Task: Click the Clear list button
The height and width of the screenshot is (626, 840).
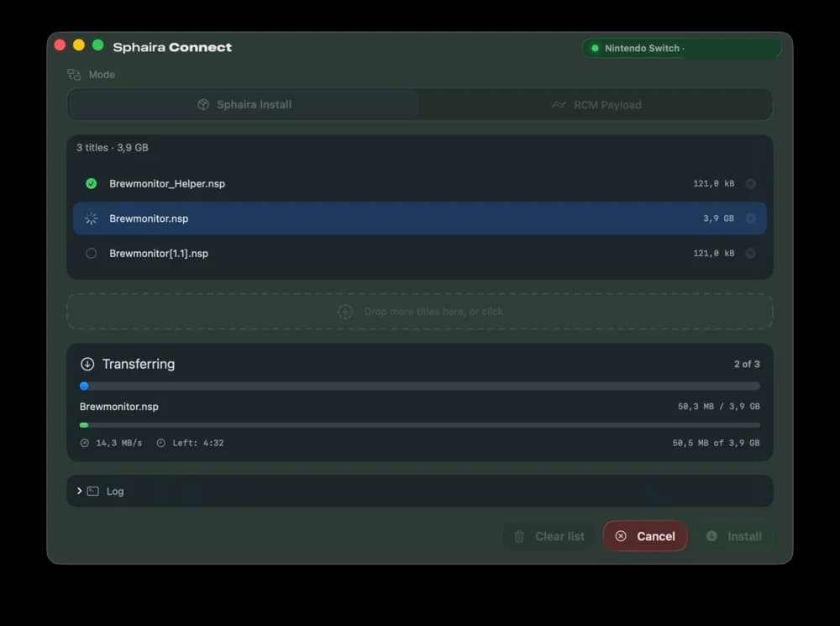Action: [x=549, y=536]
